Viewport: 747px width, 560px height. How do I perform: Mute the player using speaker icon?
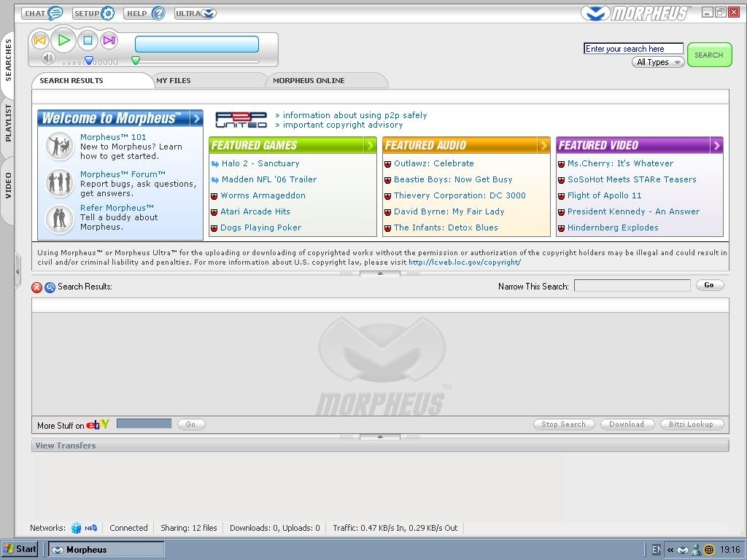tap(47, 58)
